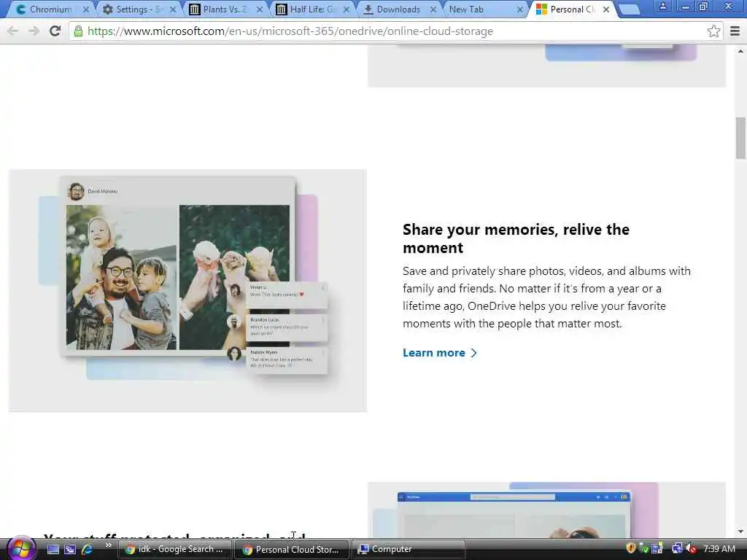Click the Share your memories heading
Image resolution: width=747 pixels, height=560 pixels.
pos(516,238)
